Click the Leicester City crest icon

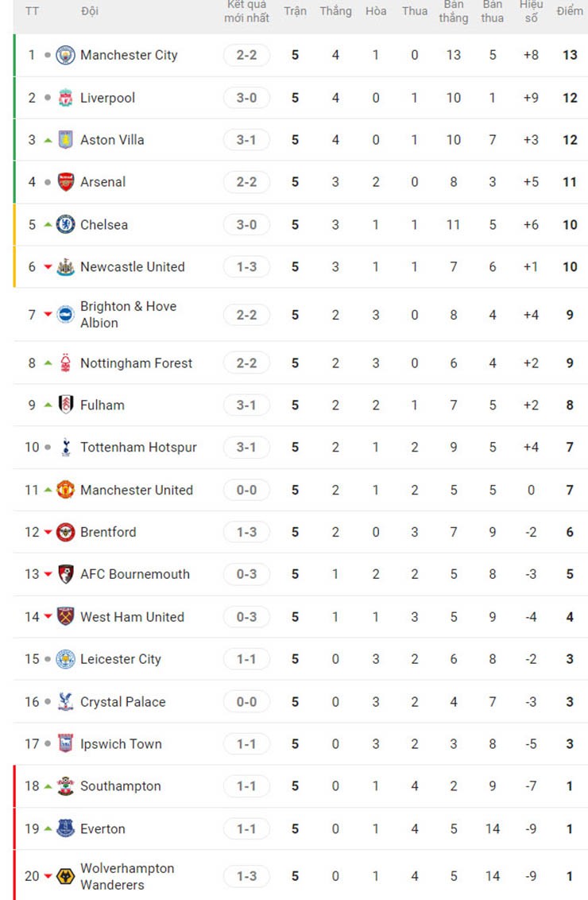(65, 659)
